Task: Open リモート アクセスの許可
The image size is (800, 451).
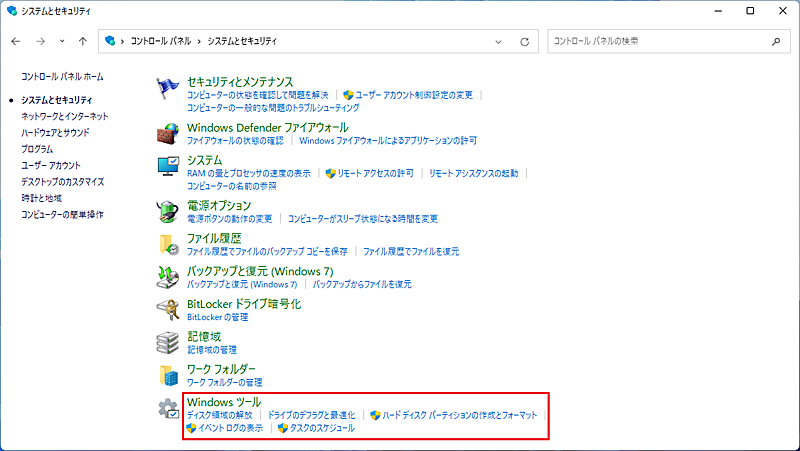Action: (x=375, y=173)
